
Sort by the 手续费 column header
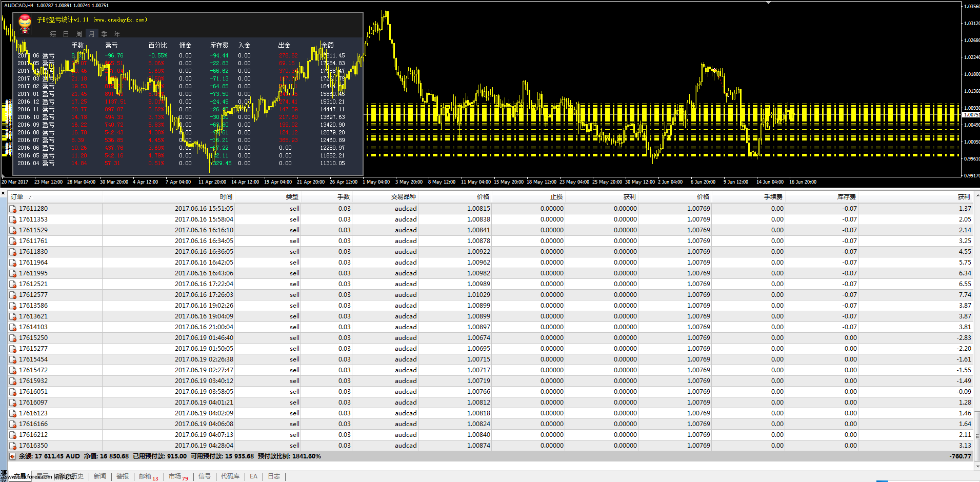tap(748, 197)
